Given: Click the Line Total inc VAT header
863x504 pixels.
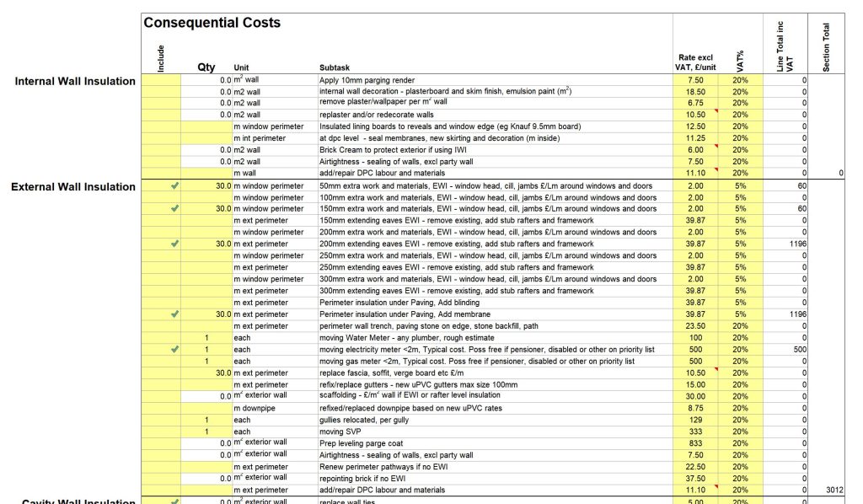Looking at the screenshot, I should pyautogui.click(x=785, y=47).
